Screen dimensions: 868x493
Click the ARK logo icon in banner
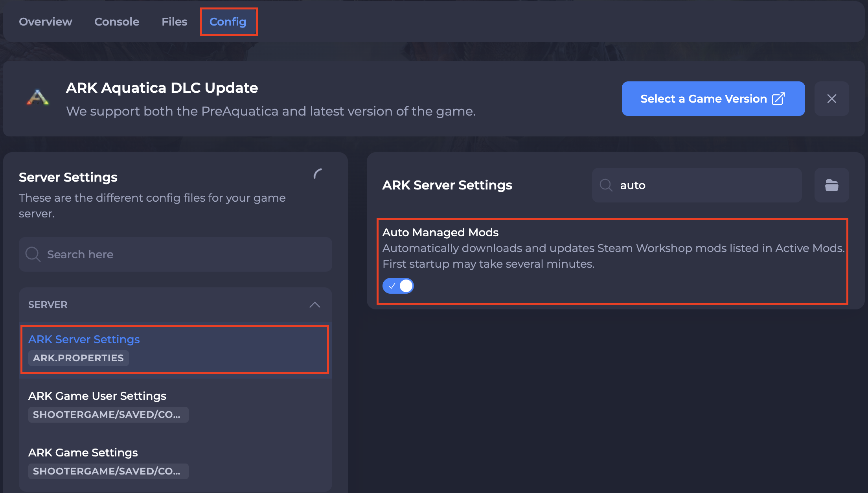[38, 98]
